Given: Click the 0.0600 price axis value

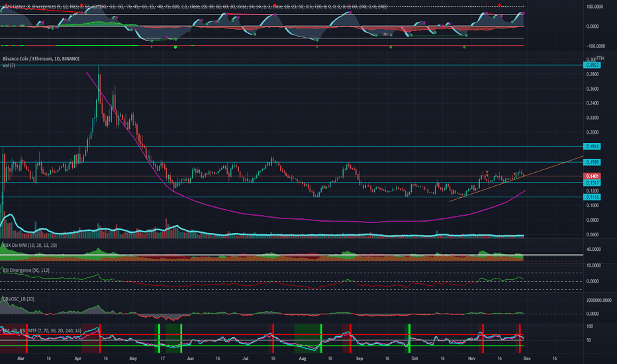Looking at the screenshot, I should click(593, 234).
